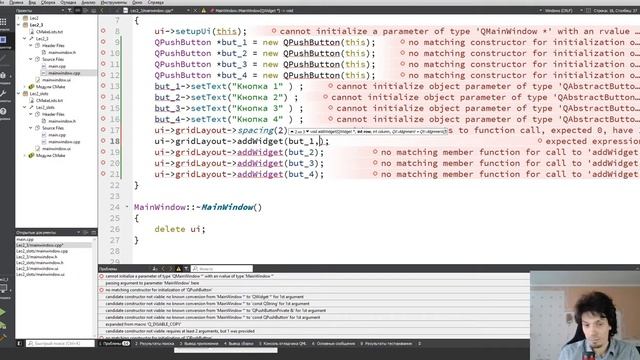Select mainwindow.cpp under Lec2_3 Source Files
This screenshot has width=640, height=360.
(64, 73)
